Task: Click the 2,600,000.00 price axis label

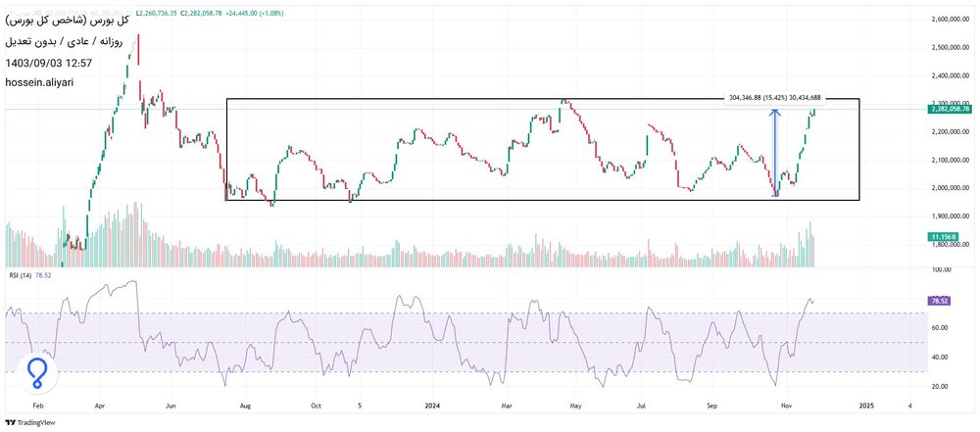Action: (946, 19)
